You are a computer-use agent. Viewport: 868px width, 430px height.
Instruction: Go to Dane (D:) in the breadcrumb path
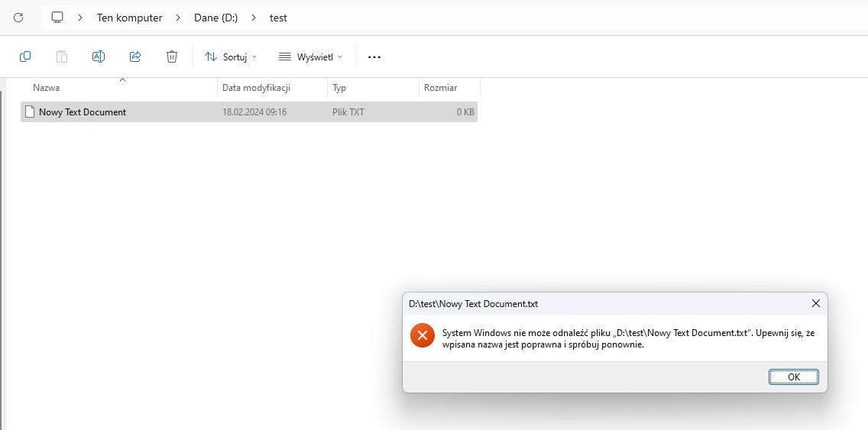pos(216,17)
